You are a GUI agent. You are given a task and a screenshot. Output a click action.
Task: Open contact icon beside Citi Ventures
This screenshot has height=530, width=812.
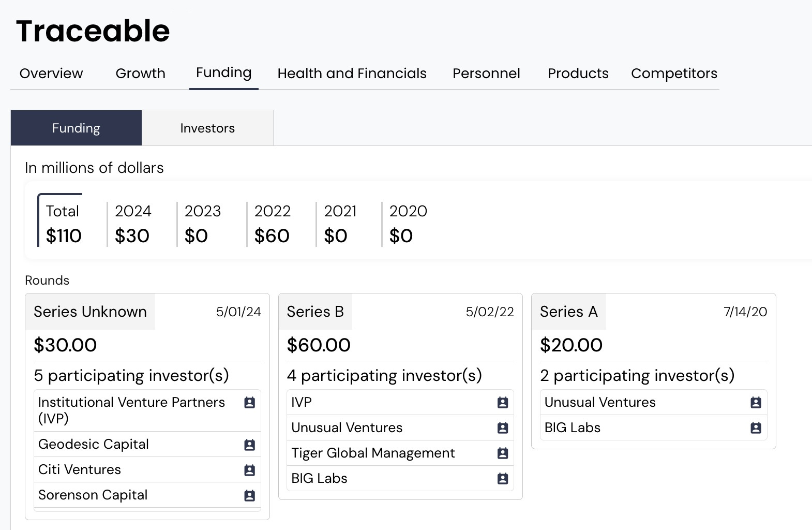(x=249, y=470)
